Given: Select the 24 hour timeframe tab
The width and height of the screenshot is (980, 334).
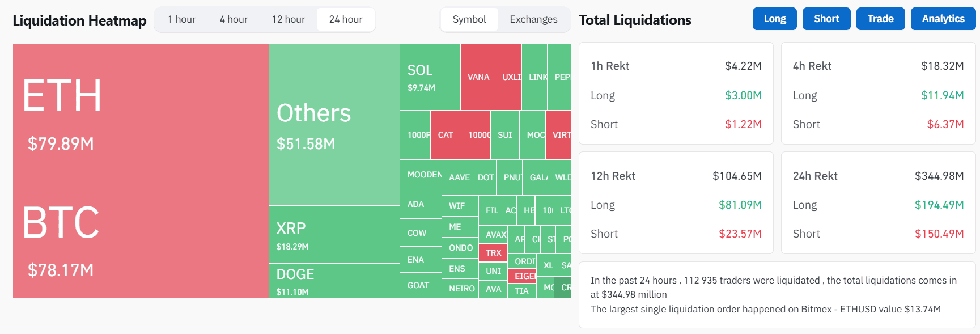Looking at the screenshot, I should coord(346,20).
